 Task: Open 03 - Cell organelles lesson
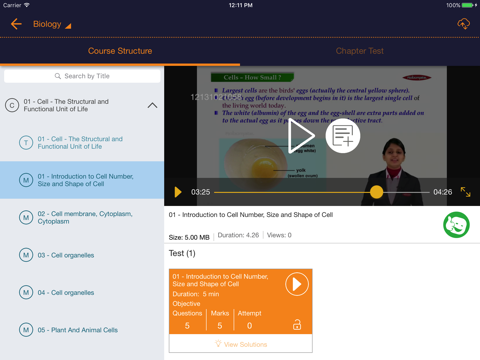coord(82,255)
